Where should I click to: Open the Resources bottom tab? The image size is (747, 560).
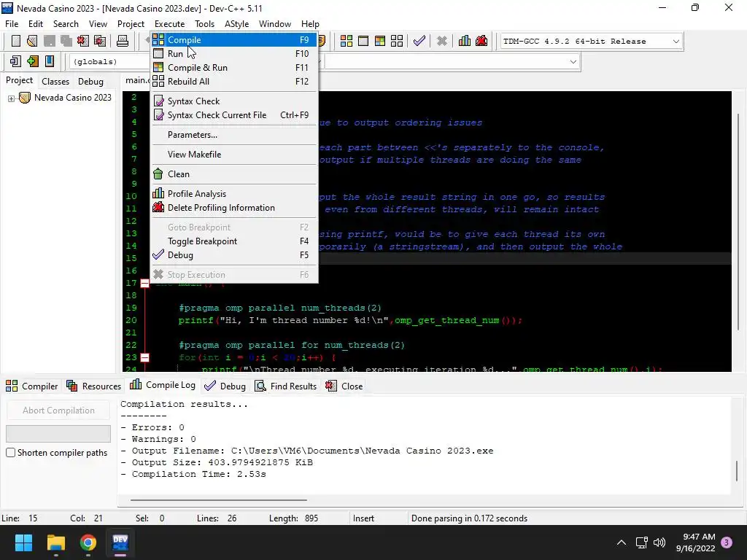point(94,386)
